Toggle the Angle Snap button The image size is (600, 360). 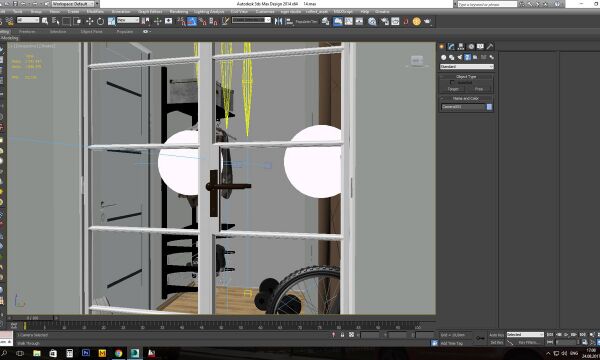tap(192, 21)
